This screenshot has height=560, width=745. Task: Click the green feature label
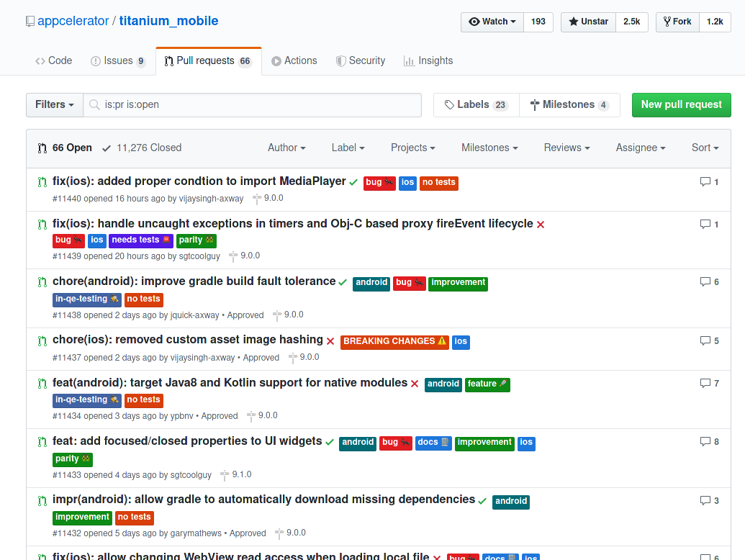tap(487, 384)
